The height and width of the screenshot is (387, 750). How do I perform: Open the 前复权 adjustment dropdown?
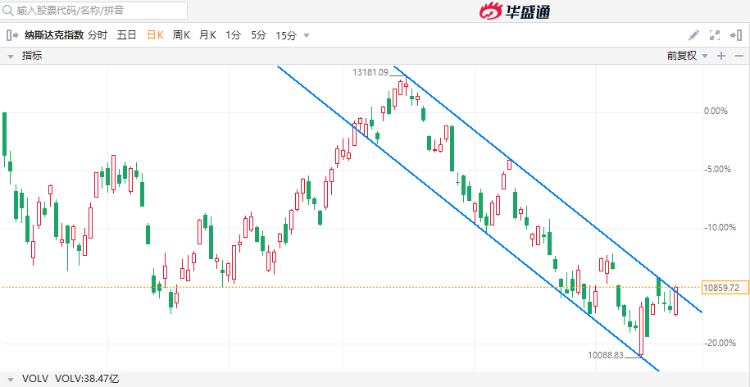687,56
